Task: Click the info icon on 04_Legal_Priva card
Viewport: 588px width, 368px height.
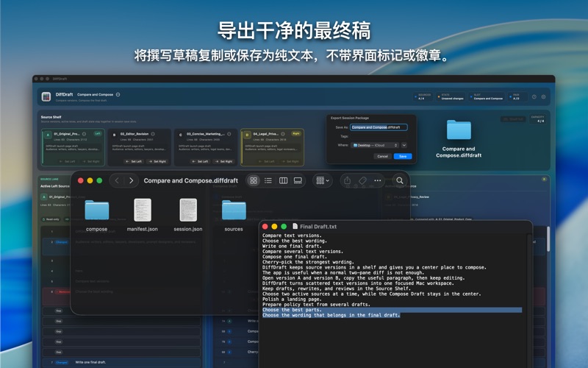Action: pyautogui.click(x=283, y=134)
